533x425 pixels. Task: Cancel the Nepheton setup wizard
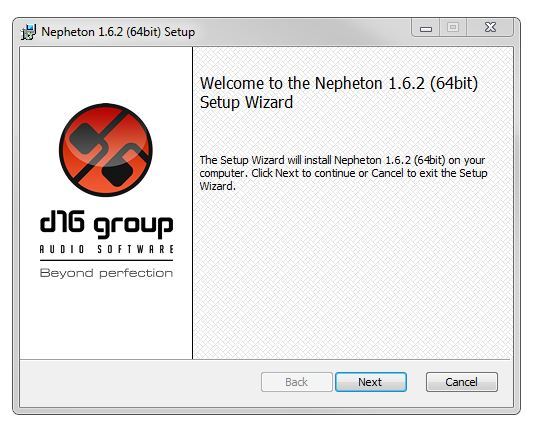pyautogui.click(x=462, y=382)
